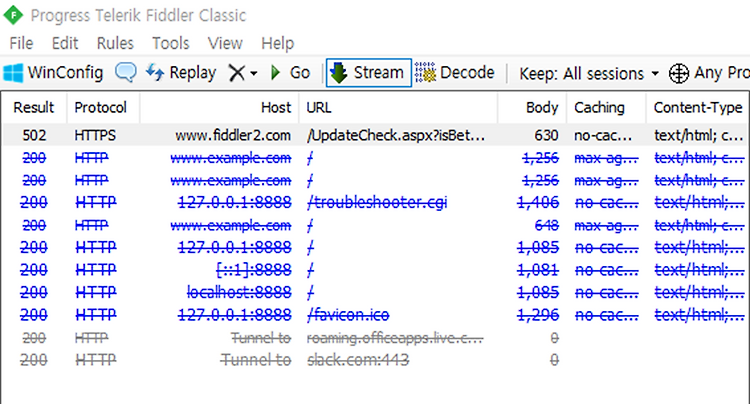Image resolution: width=750 pixels, height=404 pixels.
Task: Select the slack.com:443 tunnel cell
Action: coord(358,360)
